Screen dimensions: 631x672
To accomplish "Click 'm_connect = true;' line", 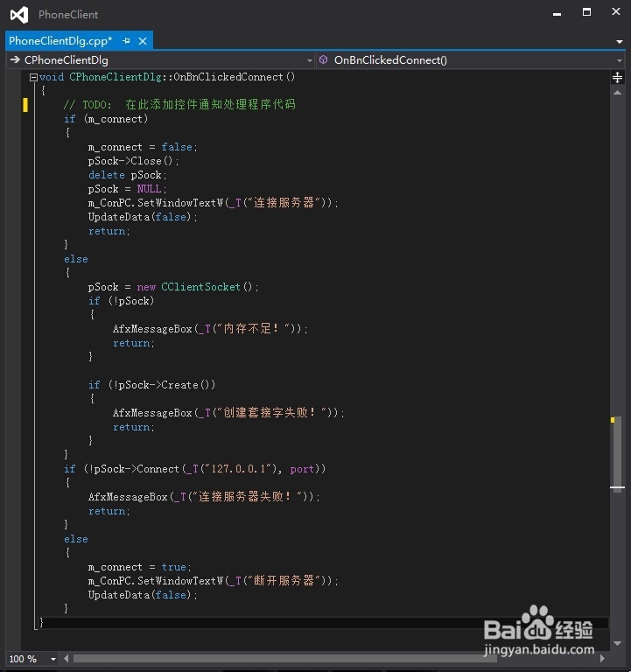I will click(139, 567).
